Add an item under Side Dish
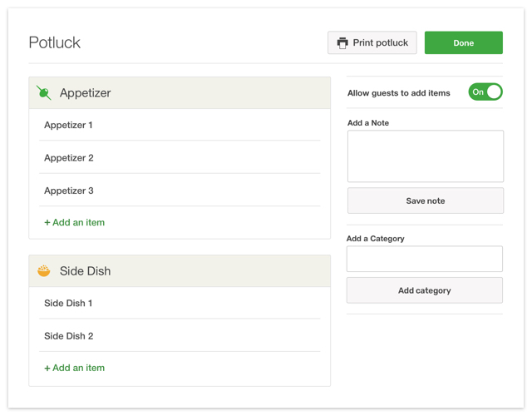This screenshot has width=532, height=416. tap(74, 368)
